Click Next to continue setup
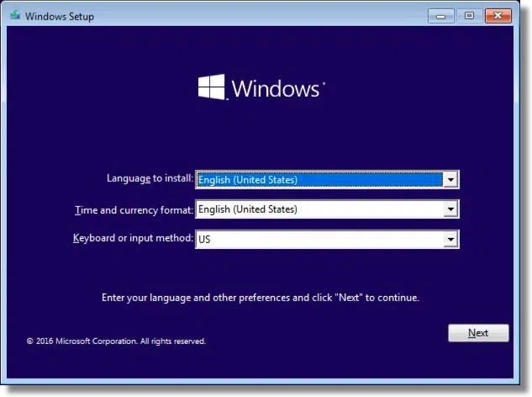532x397 pixels. 478,333
